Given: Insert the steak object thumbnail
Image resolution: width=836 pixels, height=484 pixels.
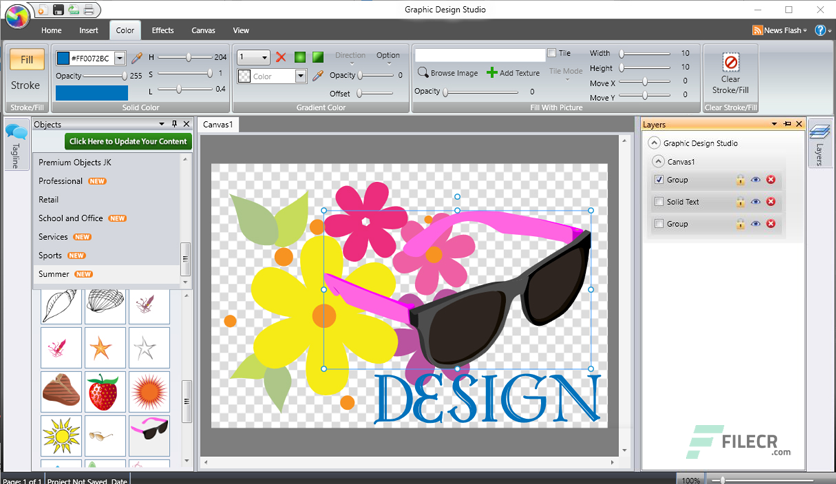Looking at the screenshot, I should point(61,392).
